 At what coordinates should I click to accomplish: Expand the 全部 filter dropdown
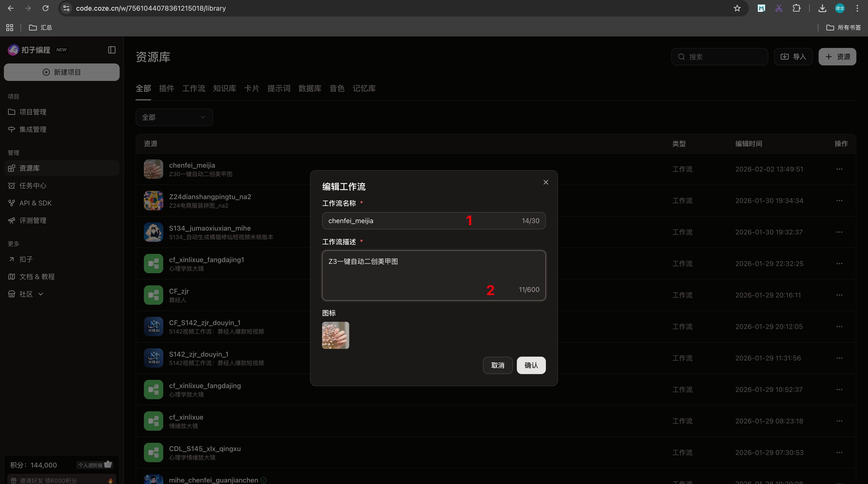(174, 117)
